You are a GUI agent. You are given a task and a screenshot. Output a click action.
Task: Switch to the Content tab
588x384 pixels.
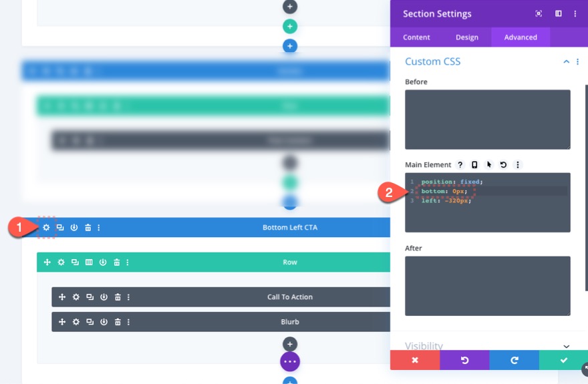(416, 37)
